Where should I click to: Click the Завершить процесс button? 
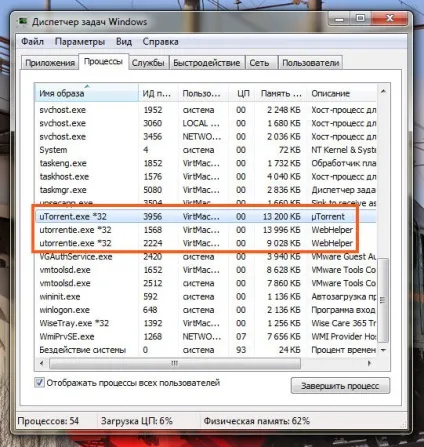[x=340, y=386]
